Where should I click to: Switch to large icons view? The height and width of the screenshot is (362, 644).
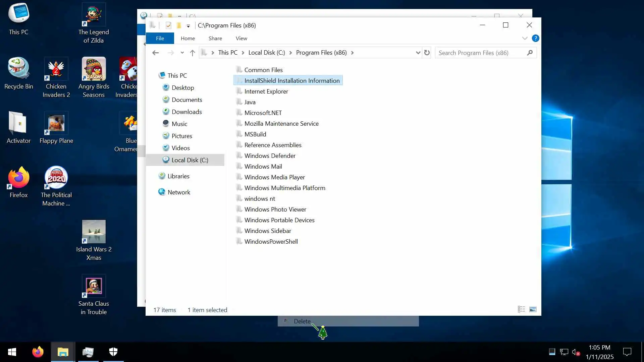[533, 309]
